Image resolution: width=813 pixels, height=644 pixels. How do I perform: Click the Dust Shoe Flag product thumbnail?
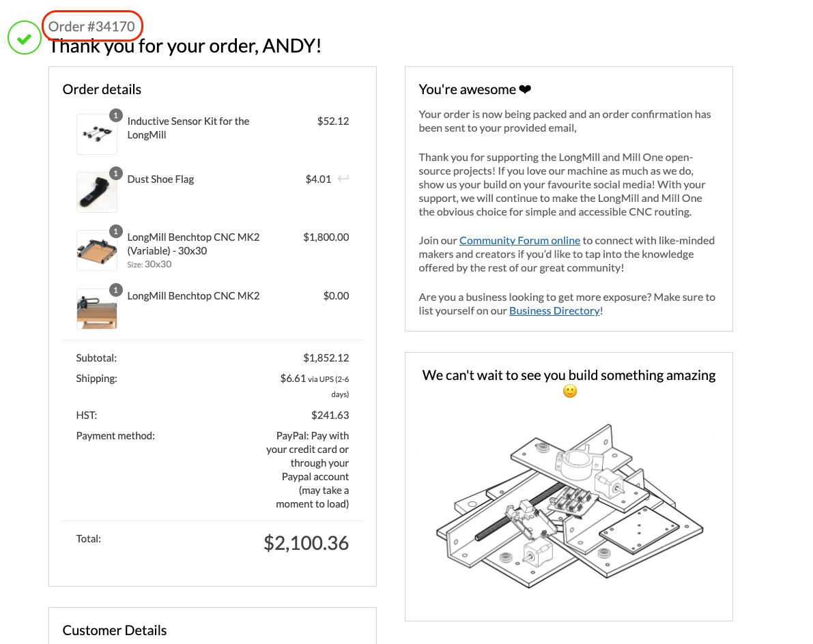pyautogui.click(x=97, y=192)
